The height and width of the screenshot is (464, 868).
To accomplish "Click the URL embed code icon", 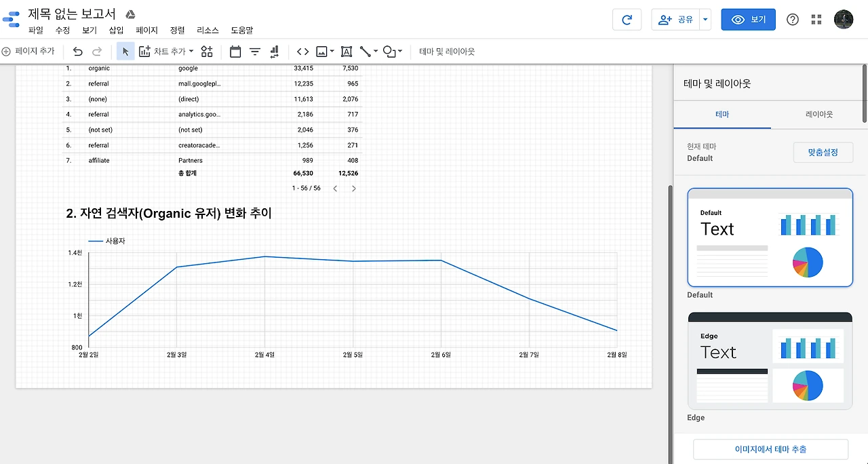I will click(303, 52).
